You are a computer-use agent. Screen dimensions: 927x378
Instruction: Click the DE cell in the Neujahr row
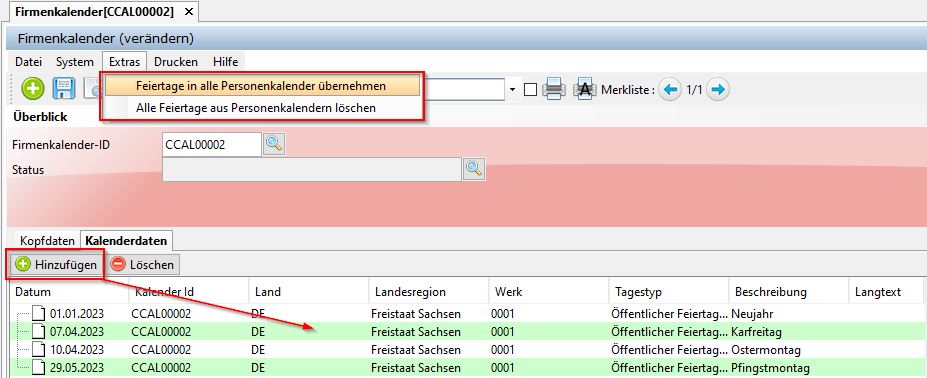[258, 314]
